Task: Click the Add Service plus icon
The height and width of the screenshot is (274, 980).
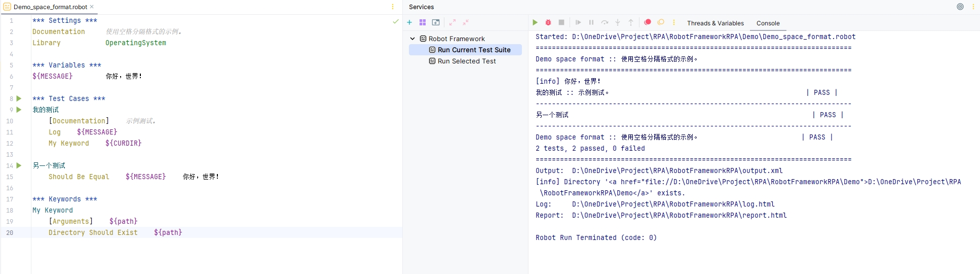Action: 409,22
